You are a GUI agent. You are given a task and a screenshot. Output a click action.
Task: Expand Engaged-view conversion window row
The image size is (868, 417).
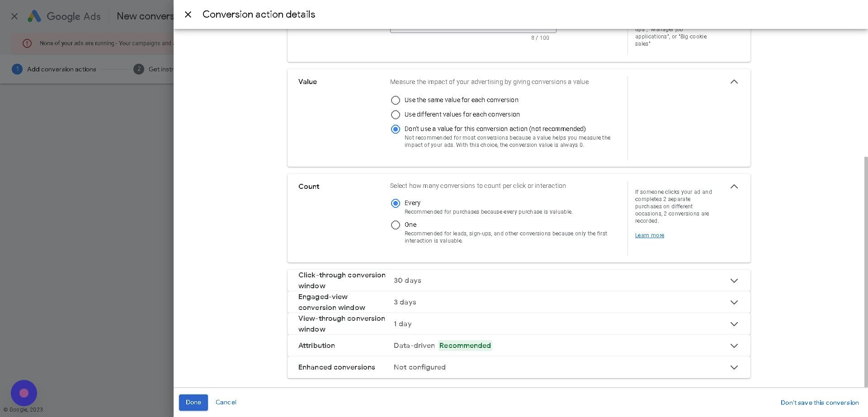click(734, 302)
